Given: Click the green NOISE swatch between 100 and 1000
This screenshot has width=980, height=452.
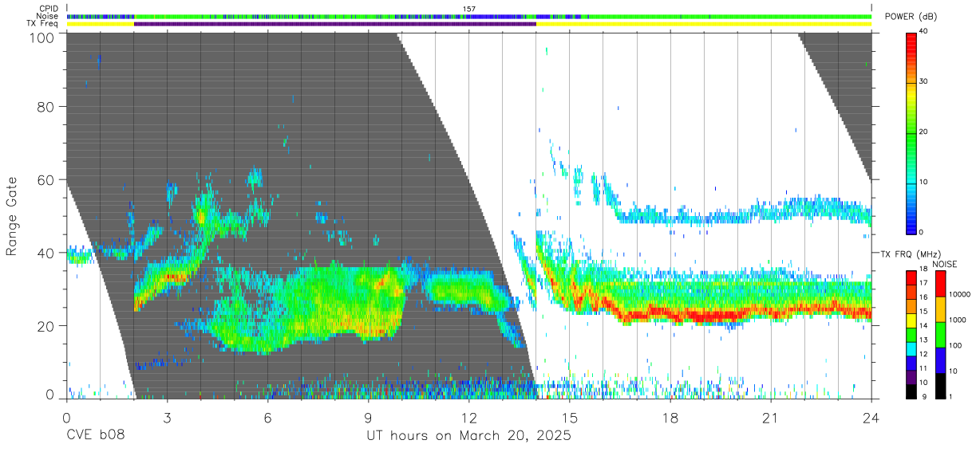Looking at the screenshot, I should (941, 334).
